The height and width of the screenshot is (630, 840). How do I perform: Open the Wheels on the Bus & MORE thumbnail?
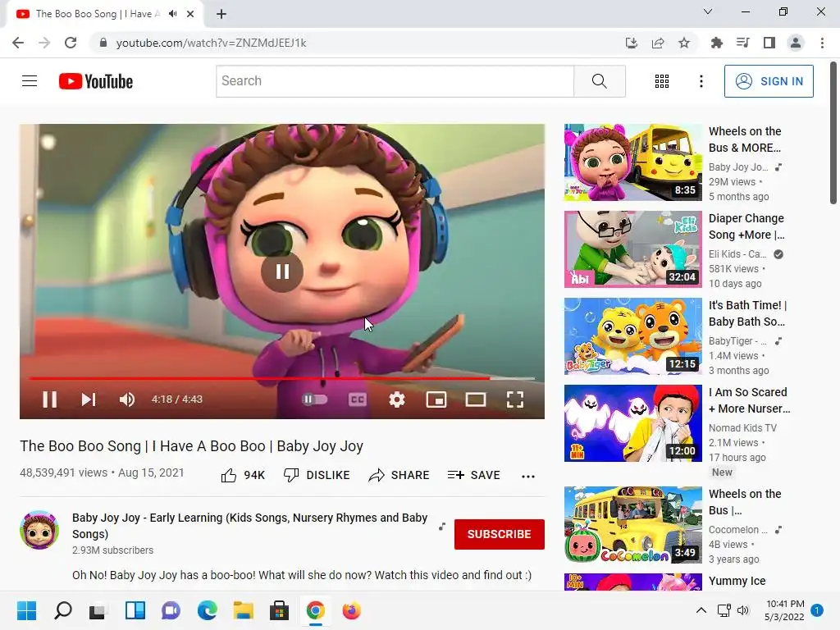pyautogui.click(x=632, y=162)
